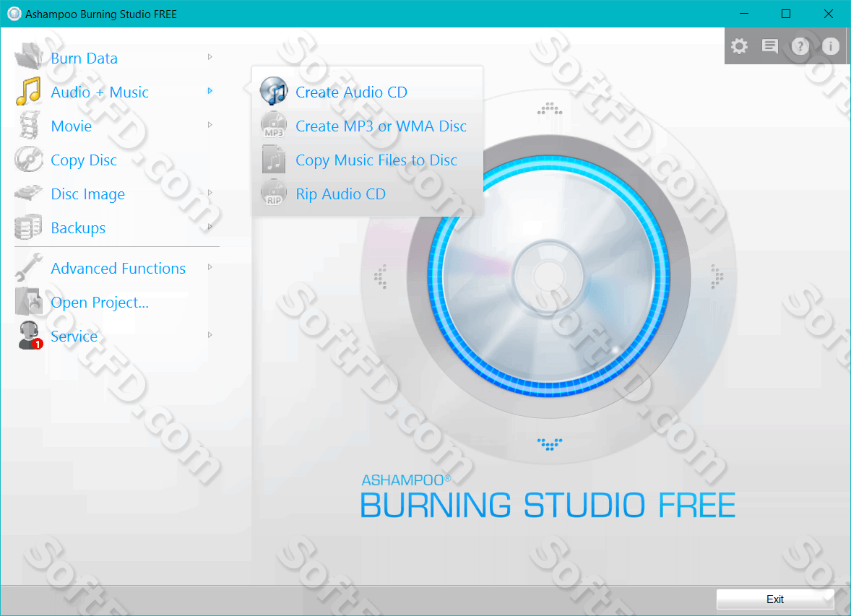This screenshot has height=616, width=851.
Task: Expand the Disc Image submenu arrow
Action: (x=210, y=193)
